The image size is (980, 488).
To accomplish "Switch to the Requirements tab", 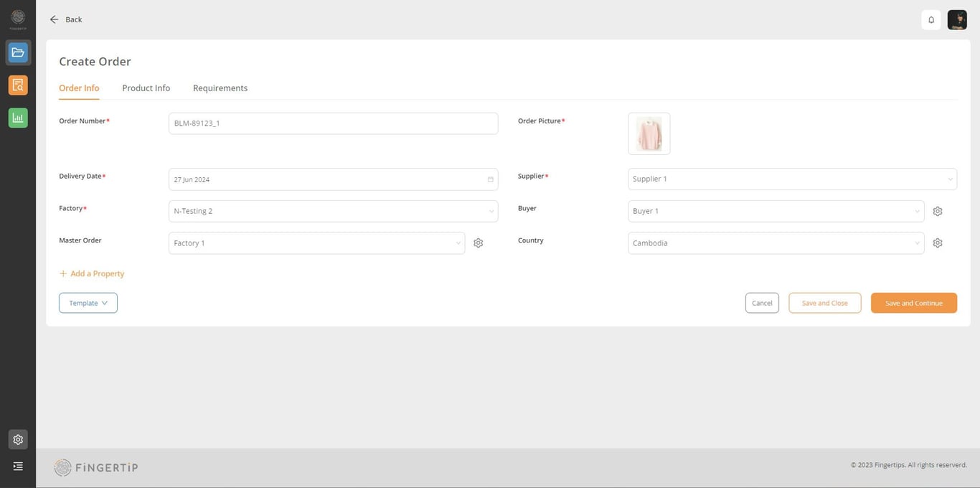I will pos(220,88).
